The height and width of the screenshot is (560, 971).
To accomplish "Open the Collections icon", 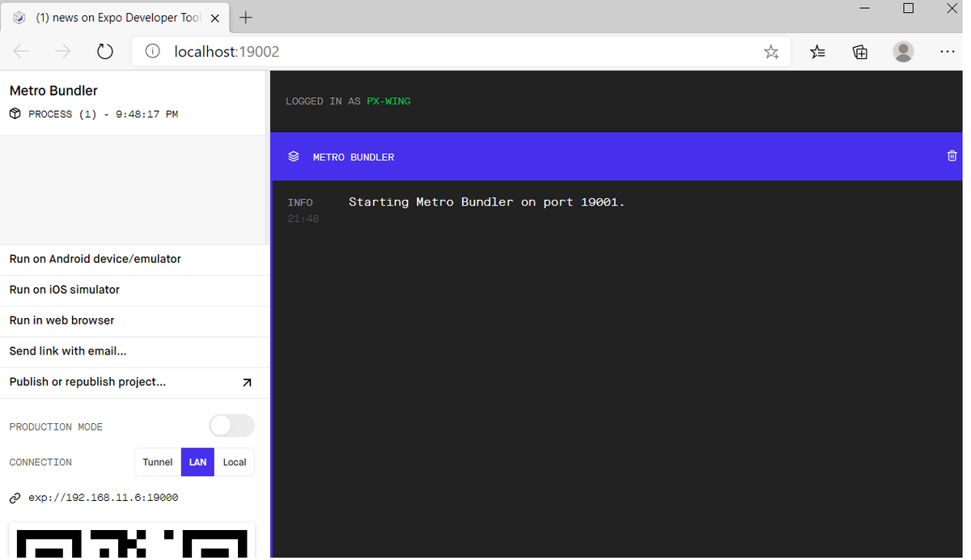I will [x=860, y=52].
